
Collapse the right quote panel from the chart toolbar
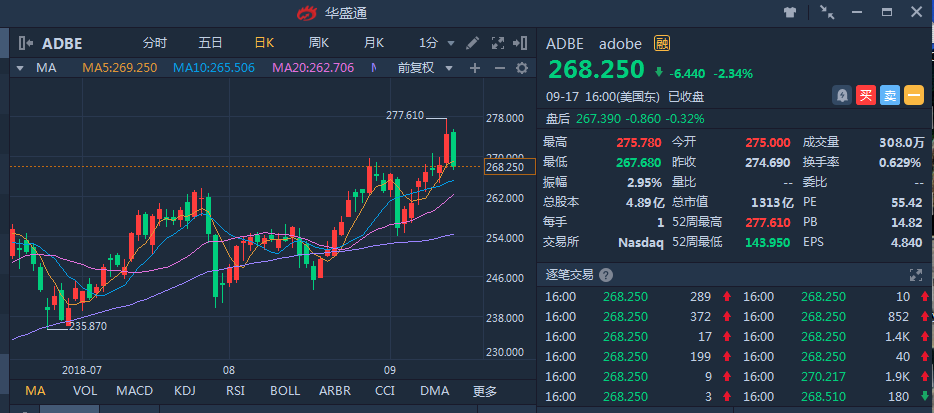coord(520,43)
